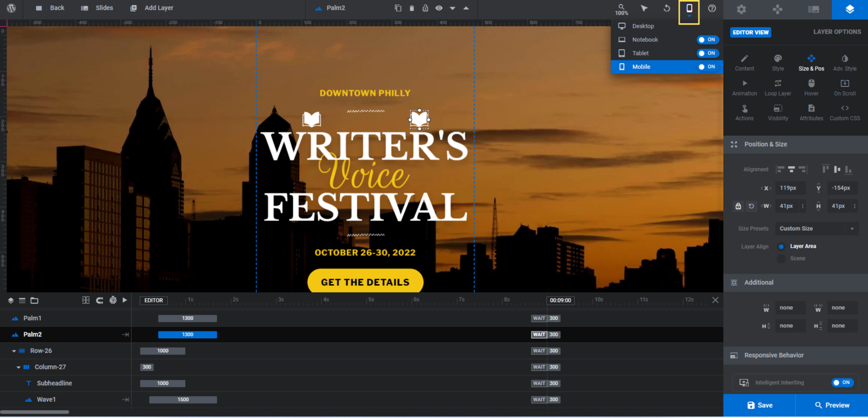868x418 pixels.
Task: Open the zoom 100% control
Action: (621, 9)
